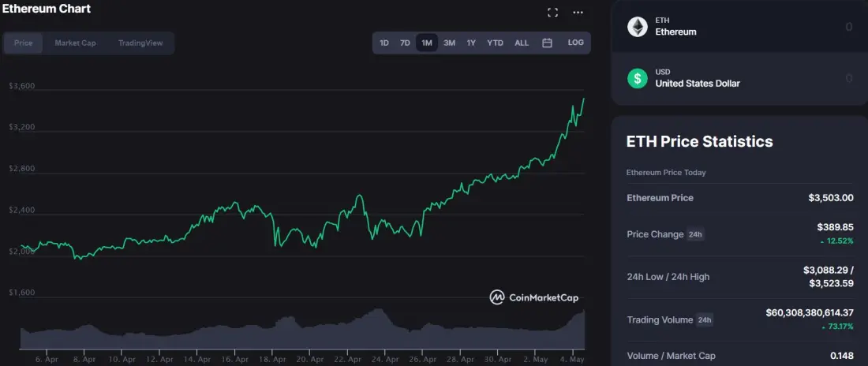This screenshot has height=366, width=868.
Task: Click the 6. Apr x-axis date label
Action: point(46,360)
